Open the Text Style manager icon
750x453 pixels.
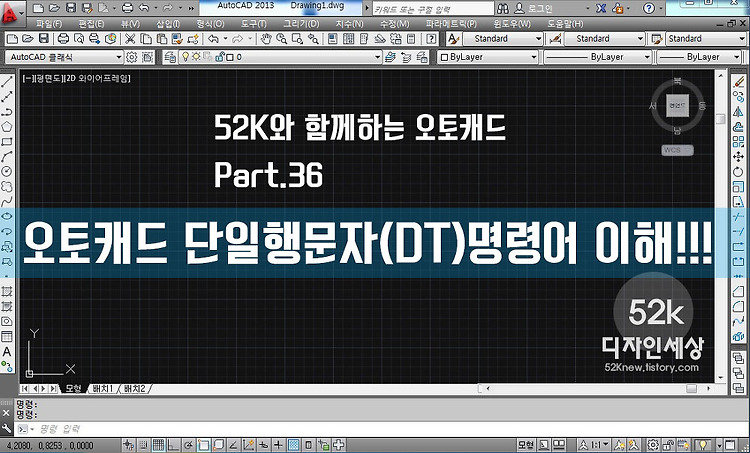click(452, 39)
